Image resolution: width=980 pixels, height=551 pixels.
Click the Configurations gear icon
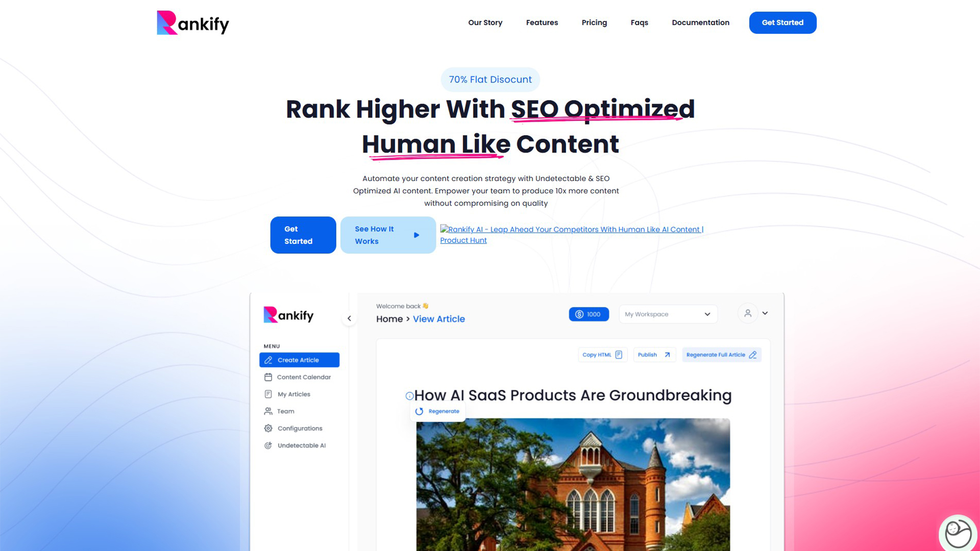tap(268, 428)
